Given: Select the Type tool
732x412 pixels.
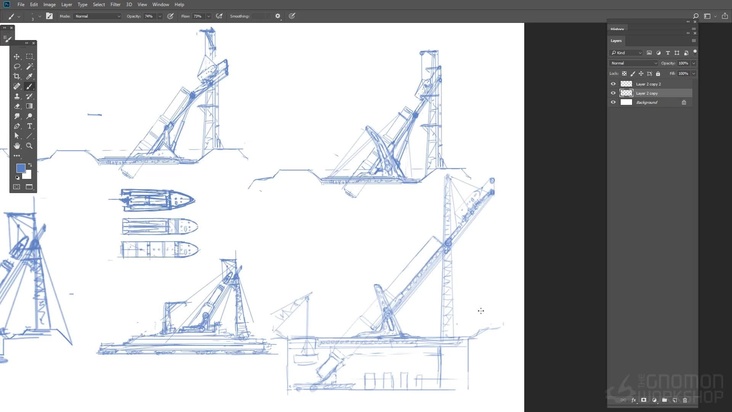Looking at the screenshot, I should coord(29,126).
